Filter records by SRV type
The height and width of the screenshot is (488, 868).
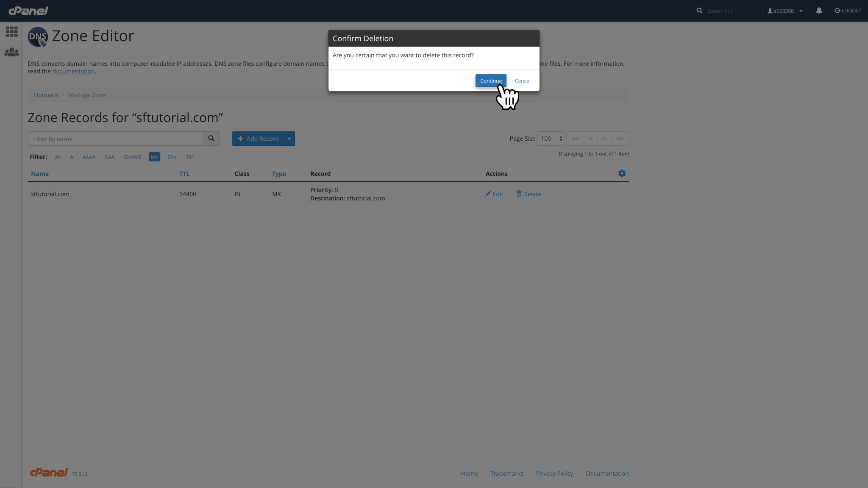(172, 157)
